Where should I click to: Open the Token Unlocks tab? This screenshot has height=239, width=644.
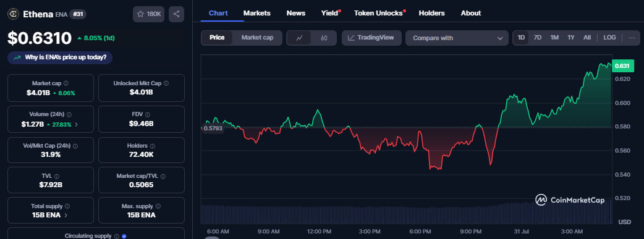pos(378,13)
